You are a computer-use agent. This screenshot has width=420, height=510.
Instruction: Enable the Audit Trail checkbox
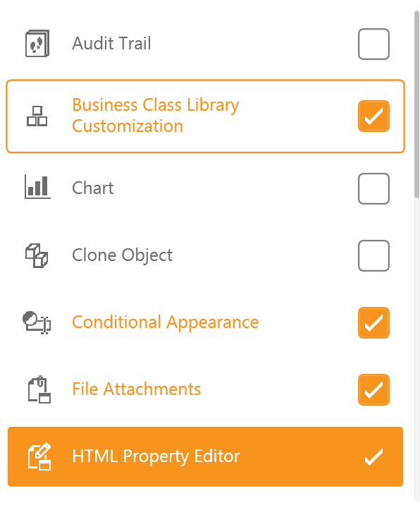[x=373, y=44]
